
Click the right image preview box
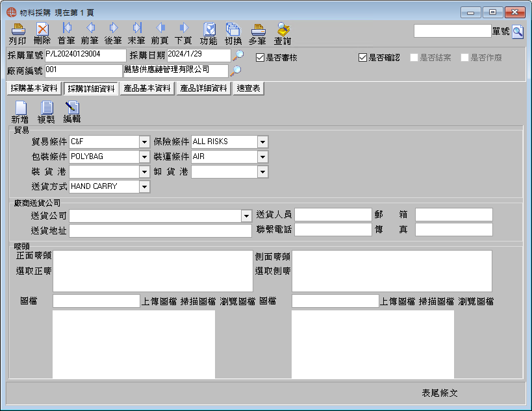click(373, 344)
